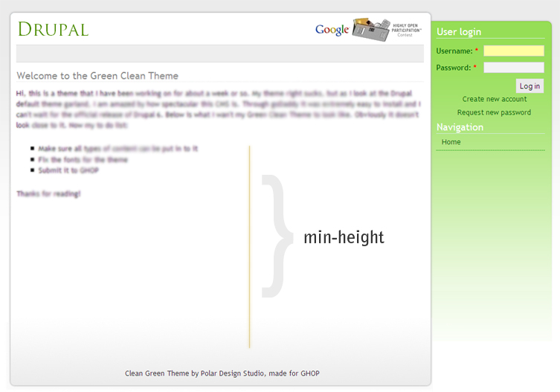Click the Submit it to GHOP list item
The height and width of the screenshot is (392, 560).
tap(68, 170)
